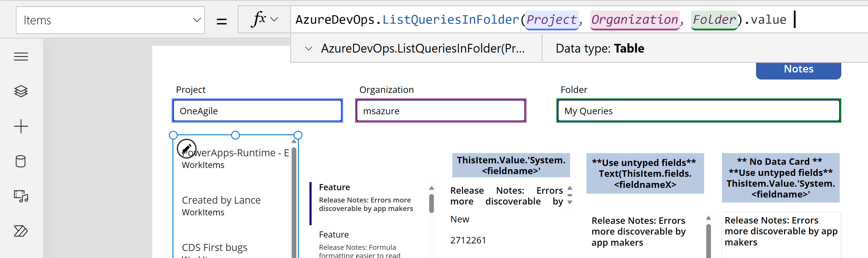
Task: Expand the fx function chevron
Action: (274, 20)
